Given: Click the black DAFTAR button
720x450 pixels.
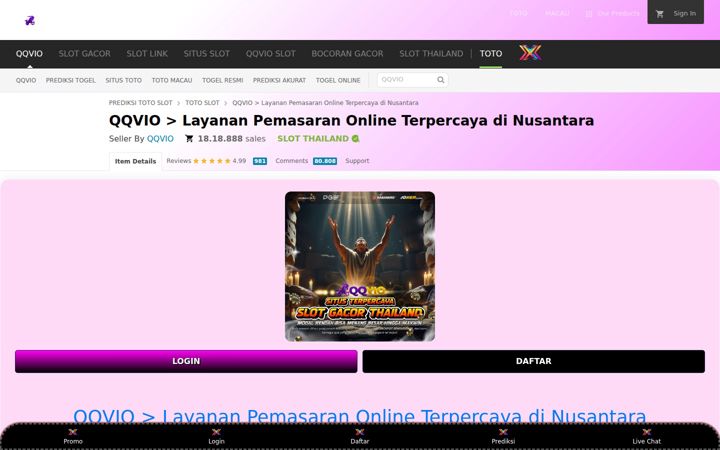Looking at the screenshot, I should (x=534, y=361).
